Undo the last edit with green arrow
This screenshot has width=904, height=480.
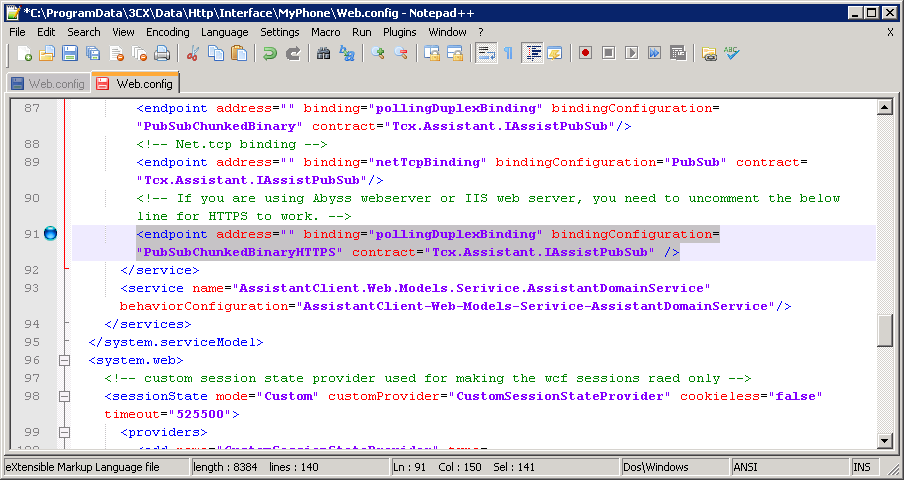(269, 54)
